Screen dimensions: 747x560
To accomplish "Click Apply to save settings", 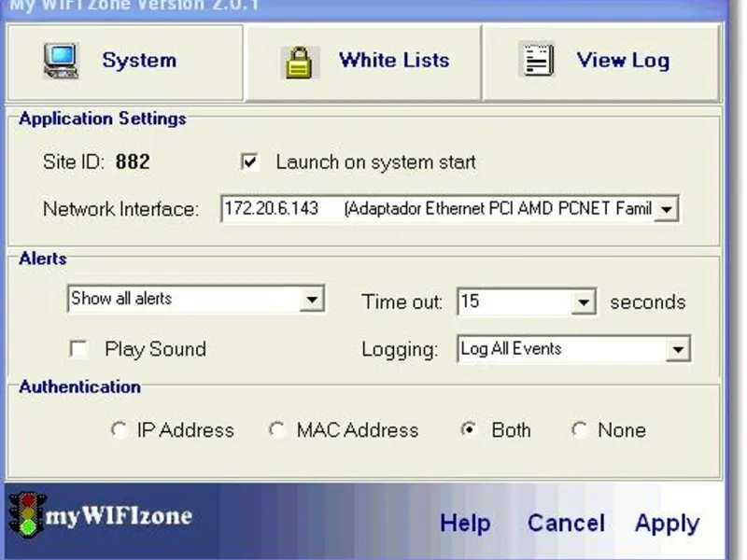I will (667, 524).
